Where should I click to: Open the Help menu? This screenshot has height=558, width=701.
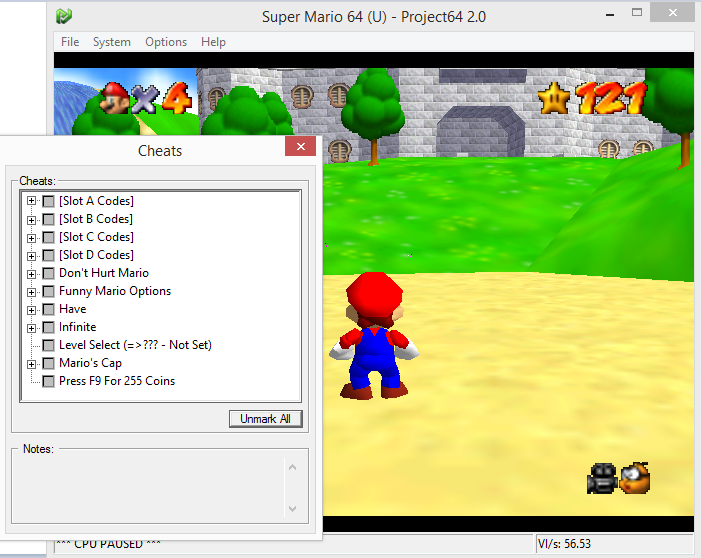(213, 42)
